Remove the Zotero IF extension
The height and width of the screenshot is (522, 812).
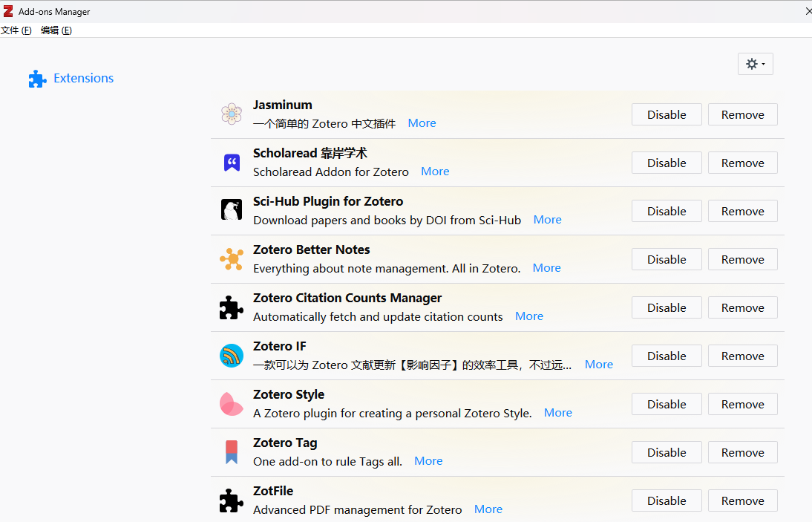(743, 356)
